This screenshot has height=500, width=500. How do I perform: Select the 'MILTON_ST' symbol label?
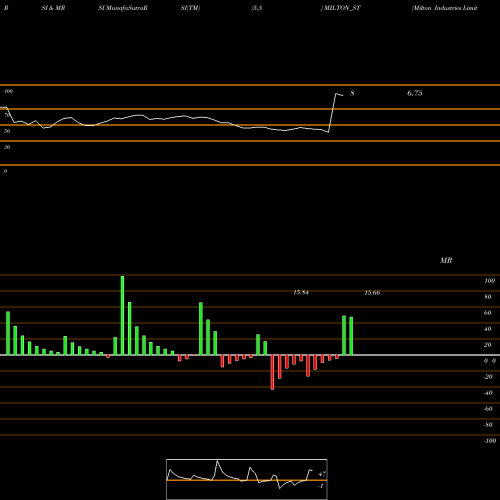tap(341, 8)
